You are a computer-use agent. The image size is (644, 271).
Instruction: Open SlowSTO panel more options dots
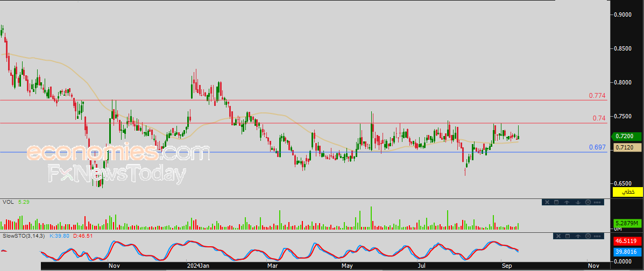597,236
